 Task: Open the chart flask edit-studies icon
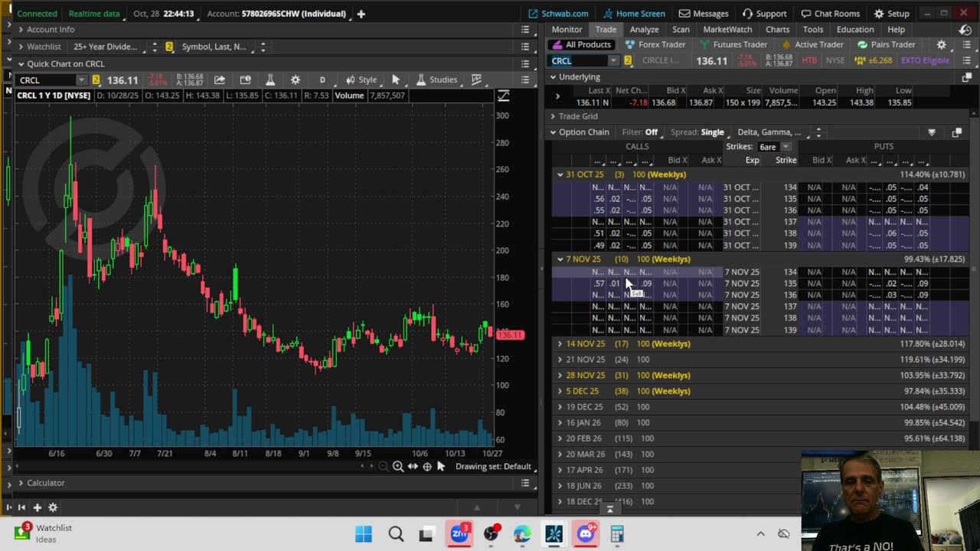[x=269, y=80]
